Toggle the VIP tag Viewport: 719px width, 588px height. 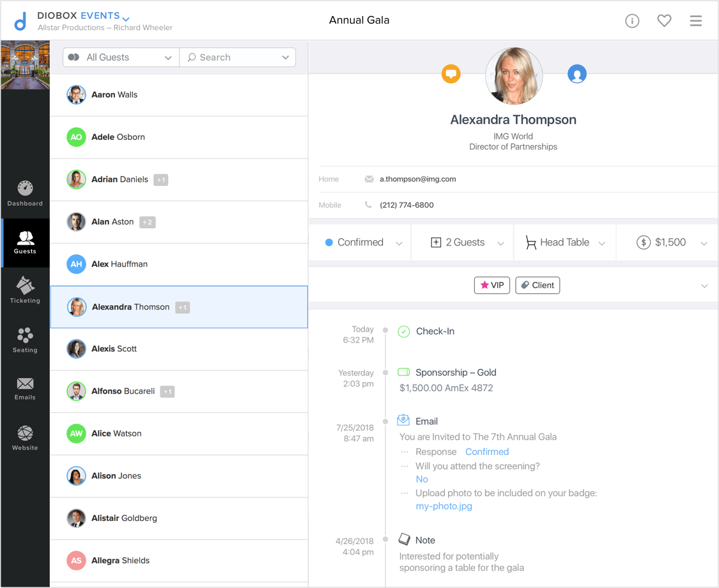click(x=492, y=285)
